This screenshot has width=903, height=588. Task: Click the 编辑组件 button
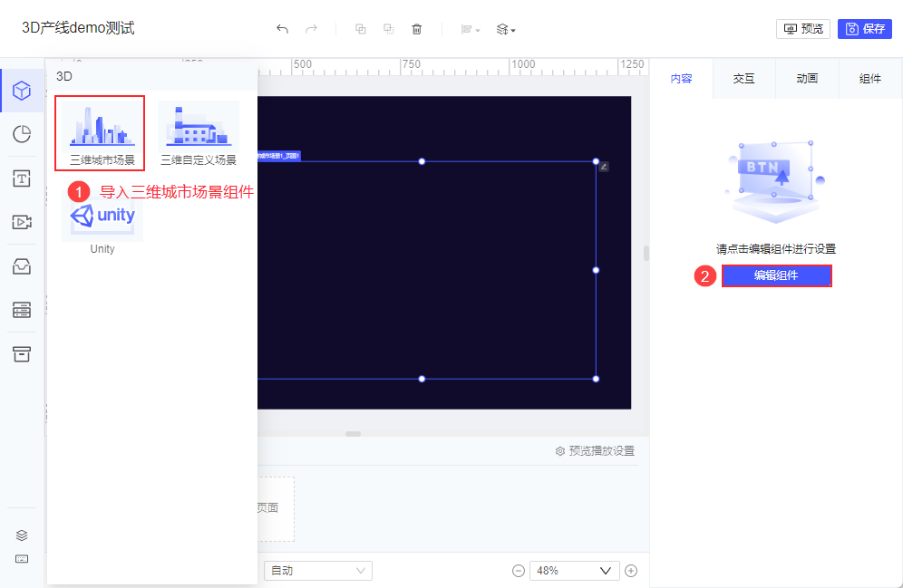pos(776,275)
